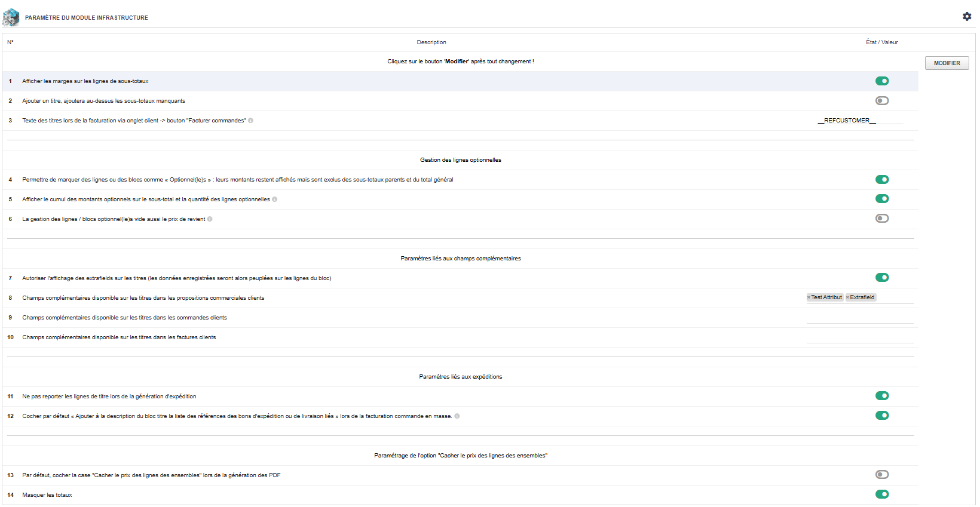Enable optional lines clearing cost price
This screenshot has height=507, width=980.
882,219
